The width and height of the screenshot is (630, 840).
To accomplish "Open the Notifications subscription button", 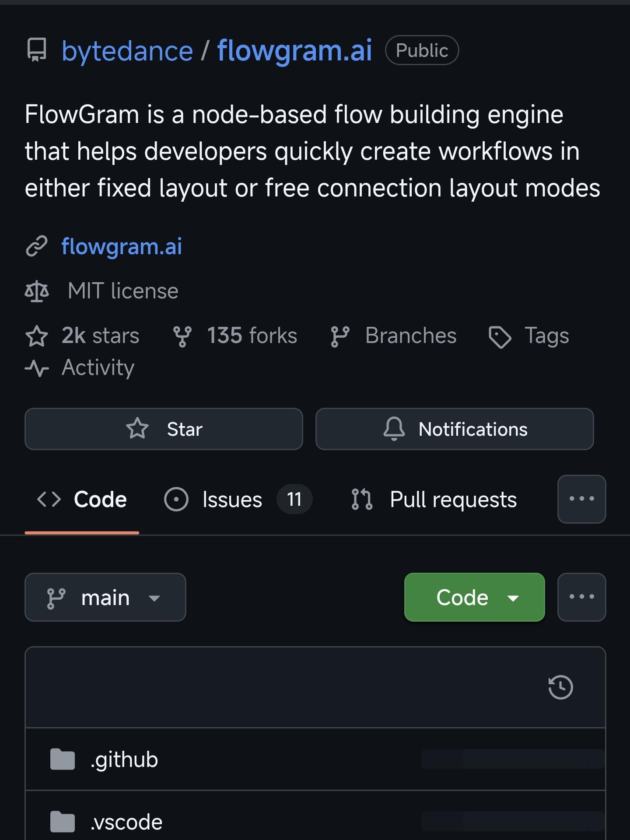I will 455,429.
